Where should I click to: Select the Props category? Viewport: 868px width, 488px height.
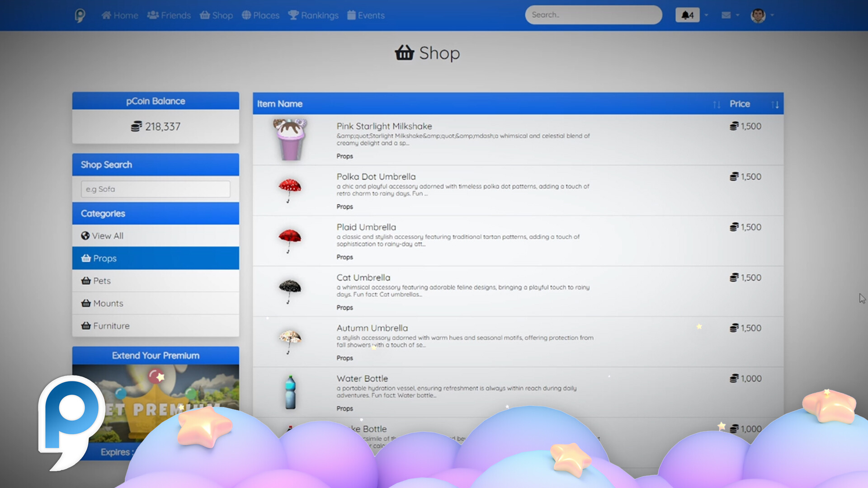coord(104,258)
